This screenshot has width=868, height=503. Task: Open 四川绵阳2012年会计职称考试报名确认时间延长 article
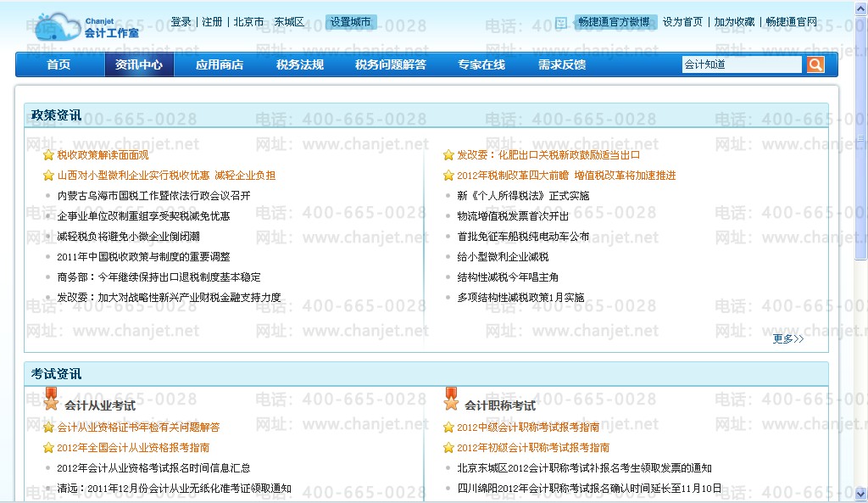point(590,489)
